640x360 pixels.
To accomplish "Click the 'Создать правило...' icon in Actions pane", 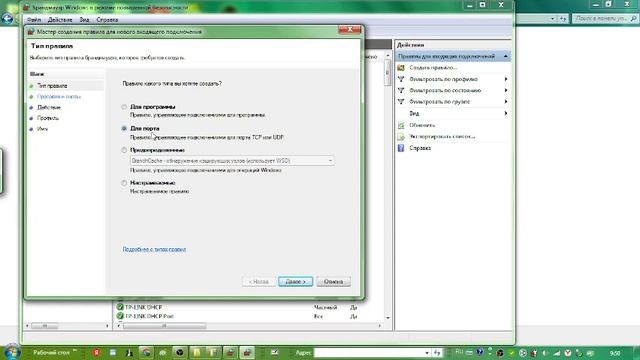I will pos(401,68).
